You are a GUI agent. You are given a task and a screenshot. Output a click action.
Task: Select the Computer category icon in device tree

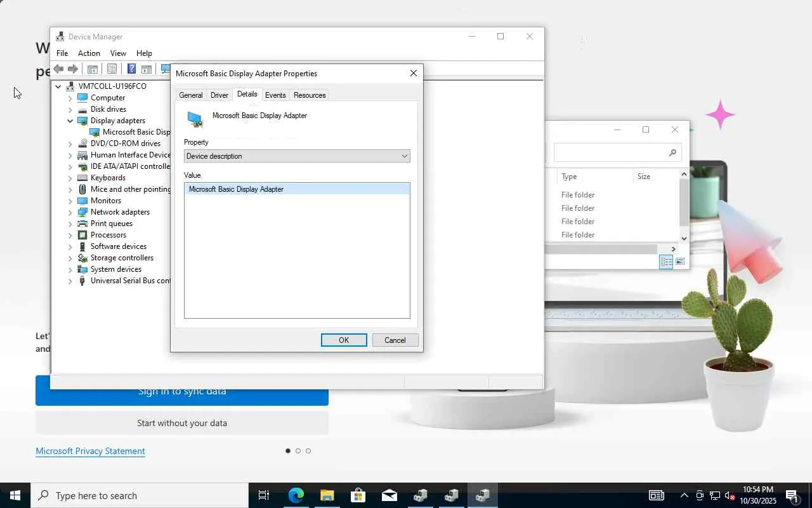[x=82, y=98]
